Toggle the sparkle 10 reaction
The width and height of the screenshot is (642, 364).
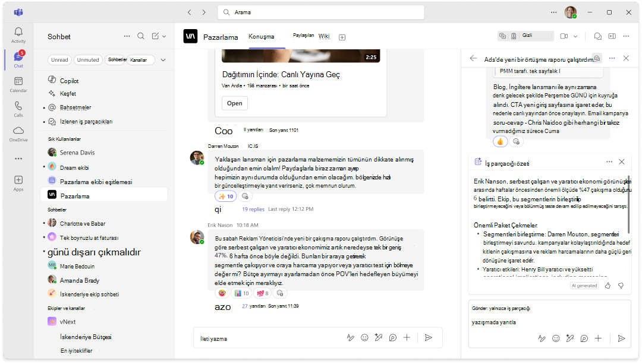coord(226,197)
